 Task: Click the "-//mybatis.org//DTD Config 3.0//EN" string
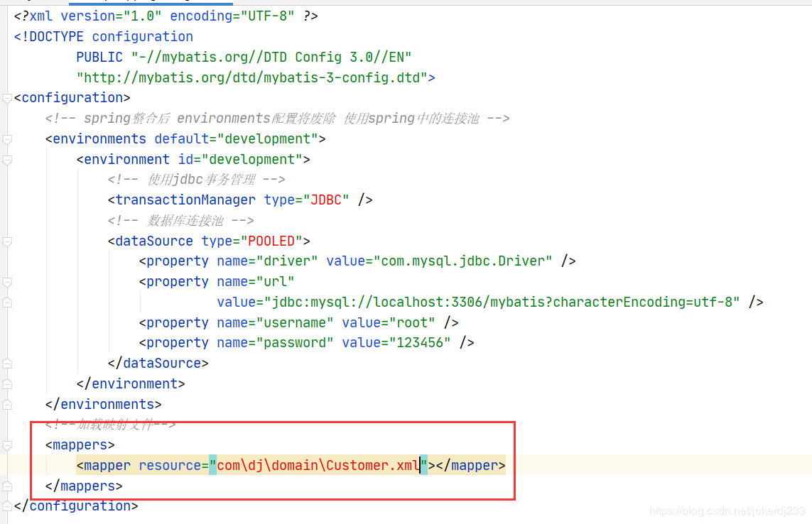(x=271, y=57)
